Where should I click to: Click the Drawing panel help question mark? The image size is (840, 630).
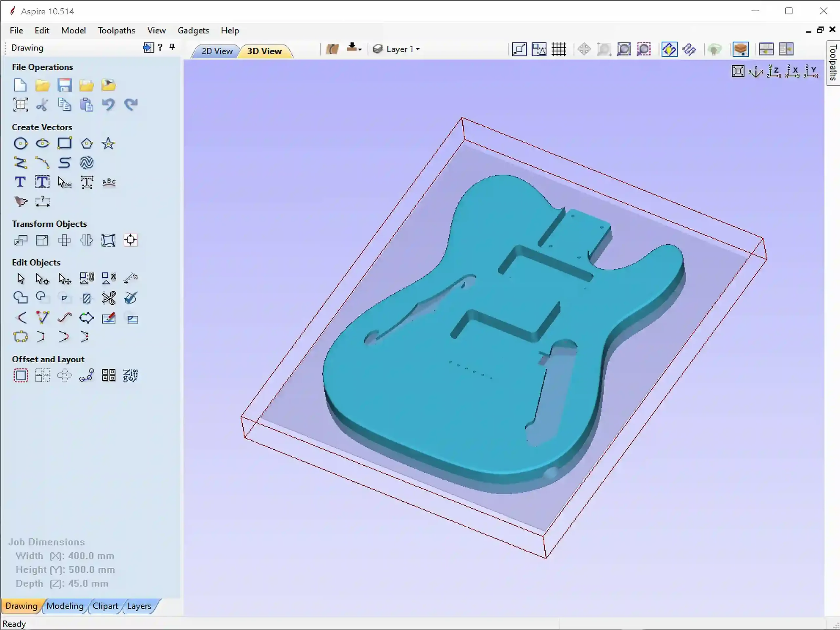[x=160, y=47]
